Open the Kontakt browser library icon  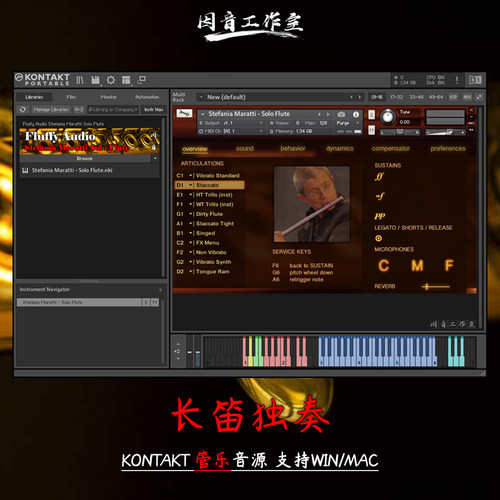pyautogui.click(x=80, y=80)
